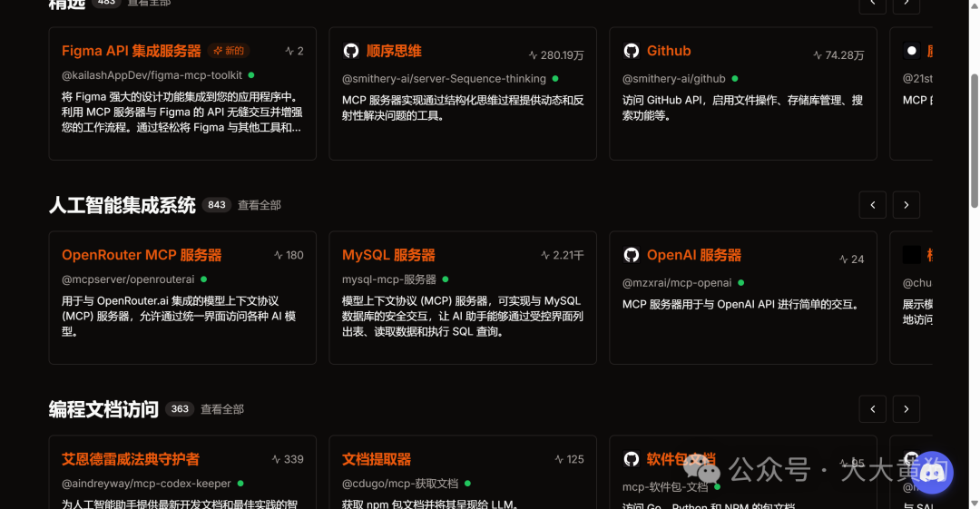The image size is (980, 509).
Task: Click GitHub icon on OpenAI 服务器 card
Action: coord(632,254)
